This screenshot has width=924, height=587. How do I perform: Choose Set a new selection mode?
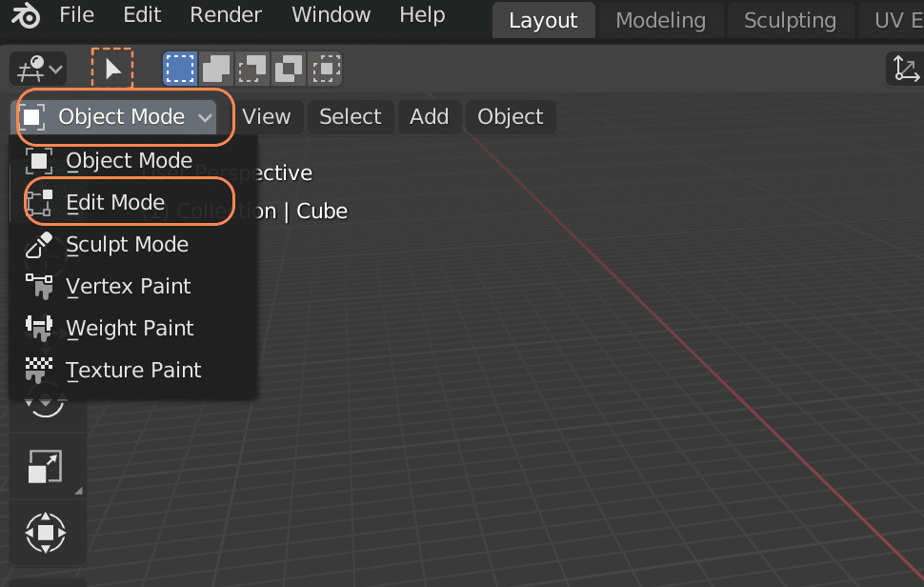coord(180,69)
